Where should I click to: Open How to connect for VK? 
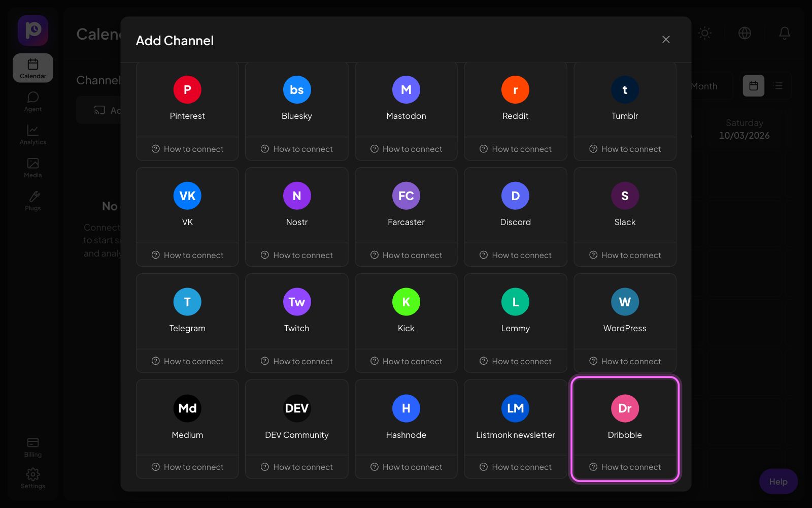[187, 255]
